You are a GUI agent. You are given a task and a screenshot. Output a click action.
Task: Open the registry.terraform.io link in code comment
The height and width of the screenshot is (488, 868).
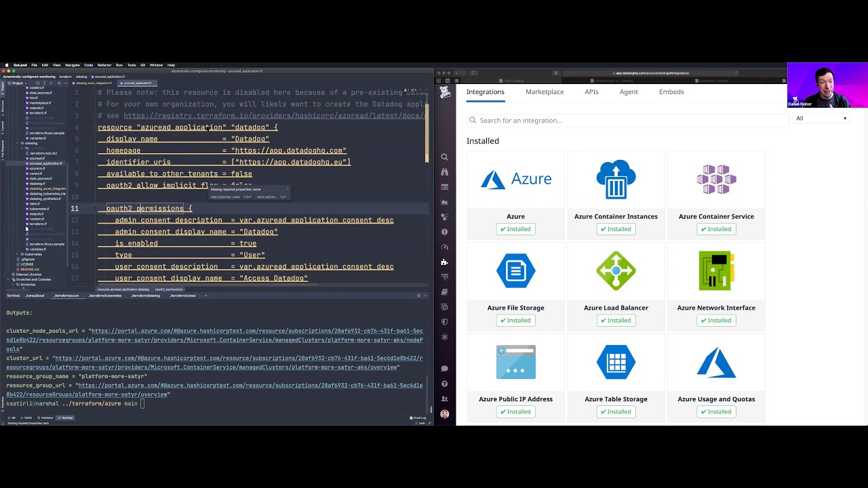[x=274, y=116]
